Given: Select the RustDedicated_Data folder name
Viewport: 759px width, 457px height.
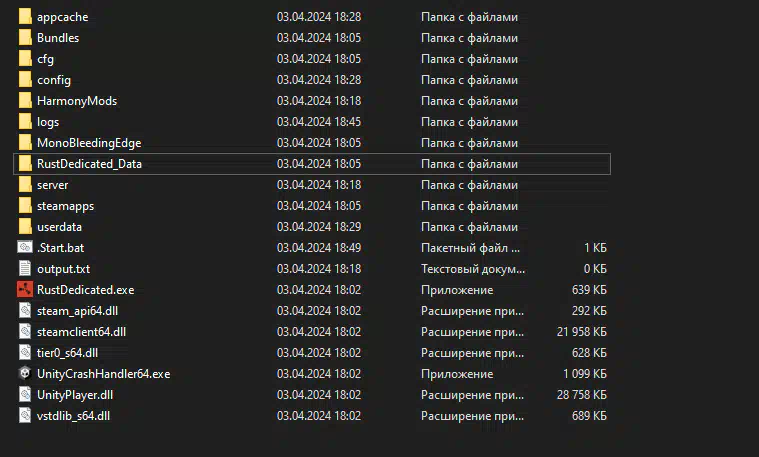Looking at the screenshot, I should [90, 164].
